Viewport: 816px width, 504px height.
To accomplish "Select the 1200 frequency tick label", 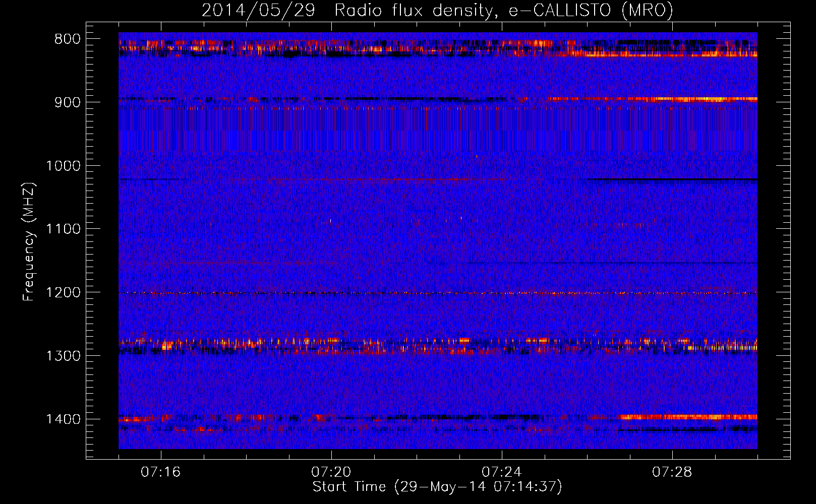I will [63, 293].
